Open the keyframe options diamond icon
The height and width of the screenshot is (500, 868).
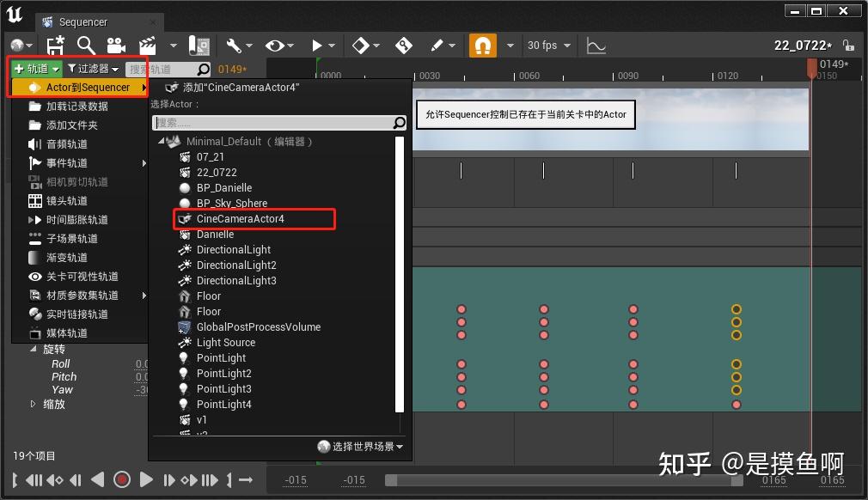tap(361, 45)
